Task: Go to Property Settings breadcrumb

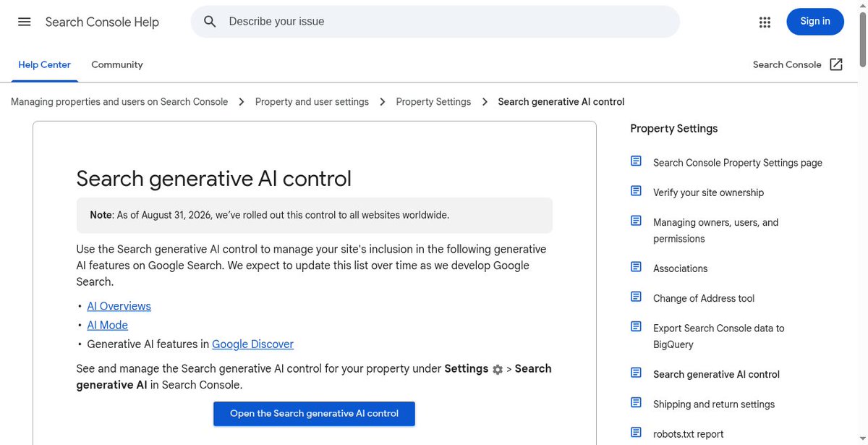Action: tap(433, 102)
